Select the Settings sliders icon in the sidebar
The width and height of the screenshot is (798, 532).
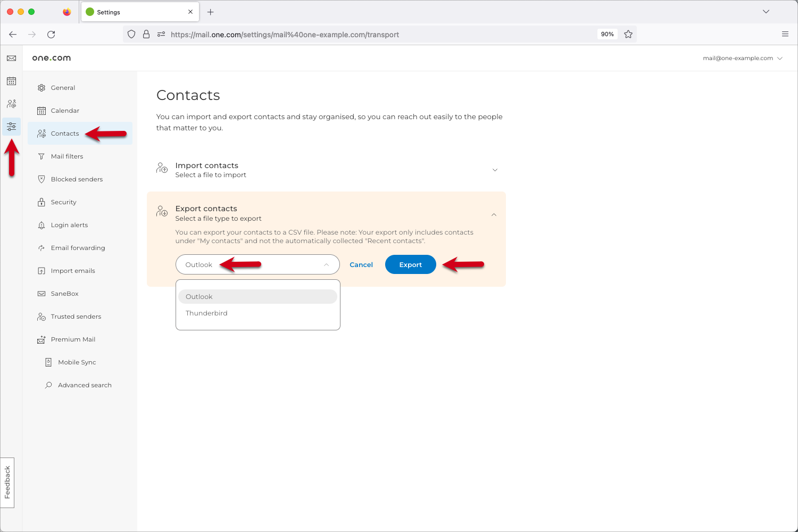tap(11, 126)
